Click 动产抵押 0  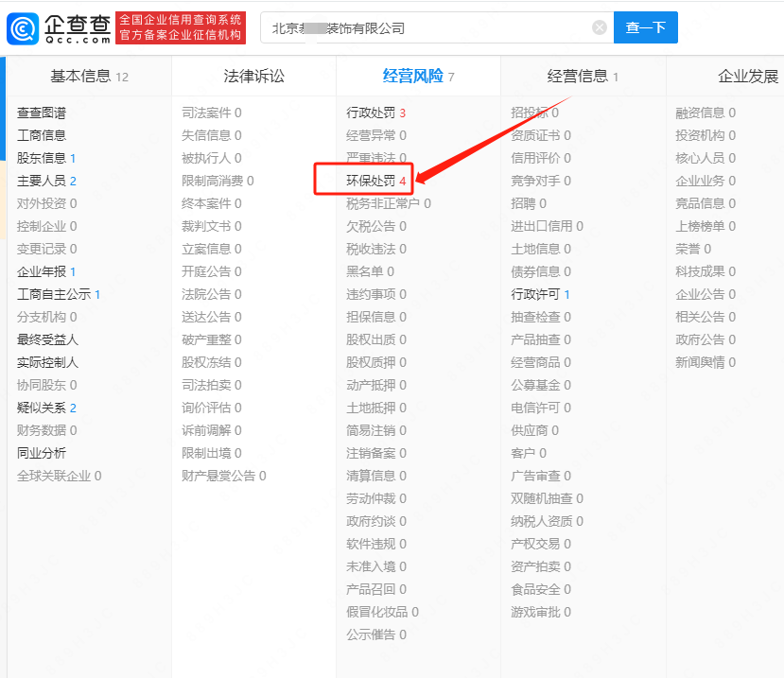tap(376, 386)
